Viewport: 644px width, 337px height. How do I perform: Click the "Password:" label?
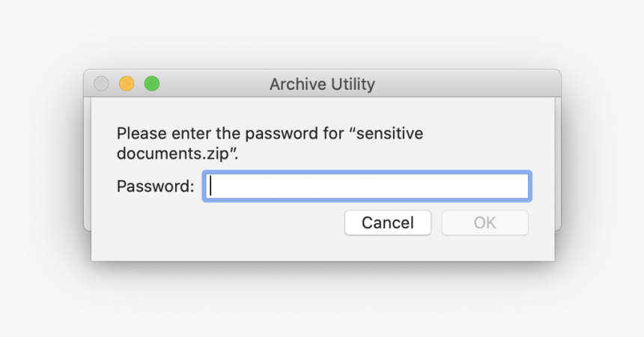(155, 186)
